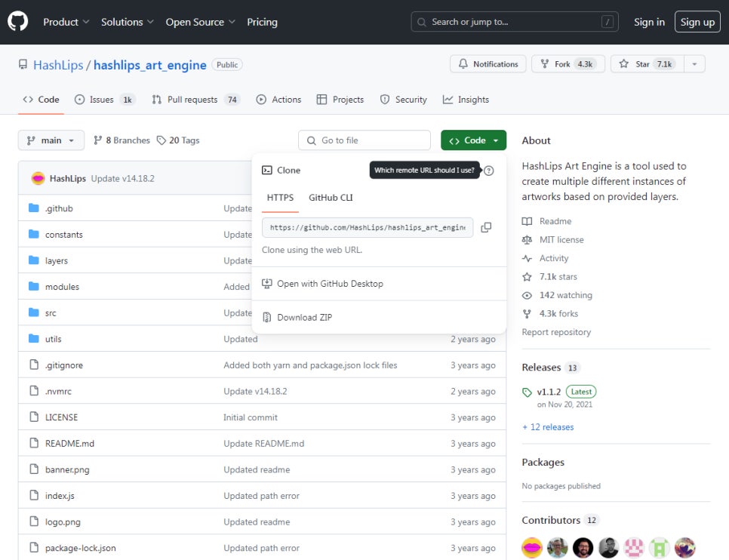Click the MIT license scale icon
The height and width of the screenshot is (560, 729).
[x=527, y=240]
